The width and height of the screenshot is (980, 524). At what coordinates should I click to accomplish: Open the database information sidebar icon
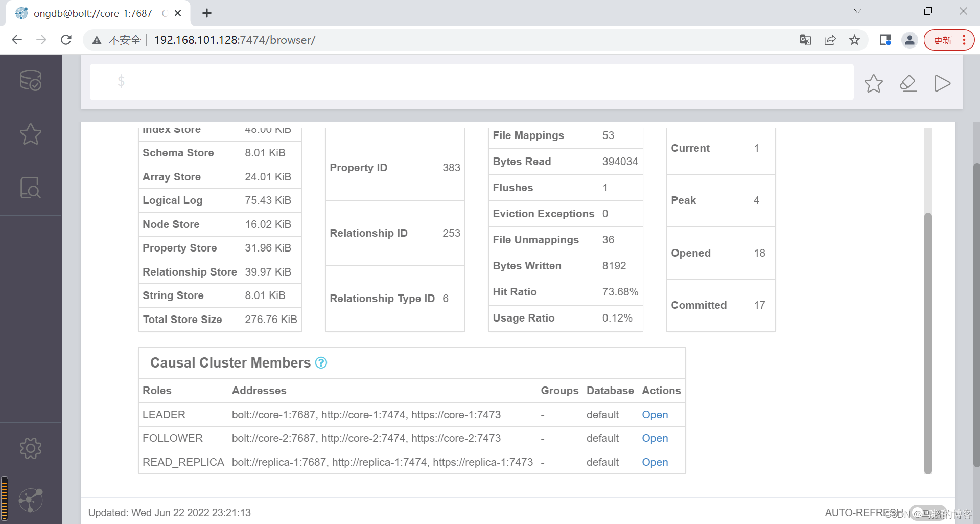click(31, 81)
